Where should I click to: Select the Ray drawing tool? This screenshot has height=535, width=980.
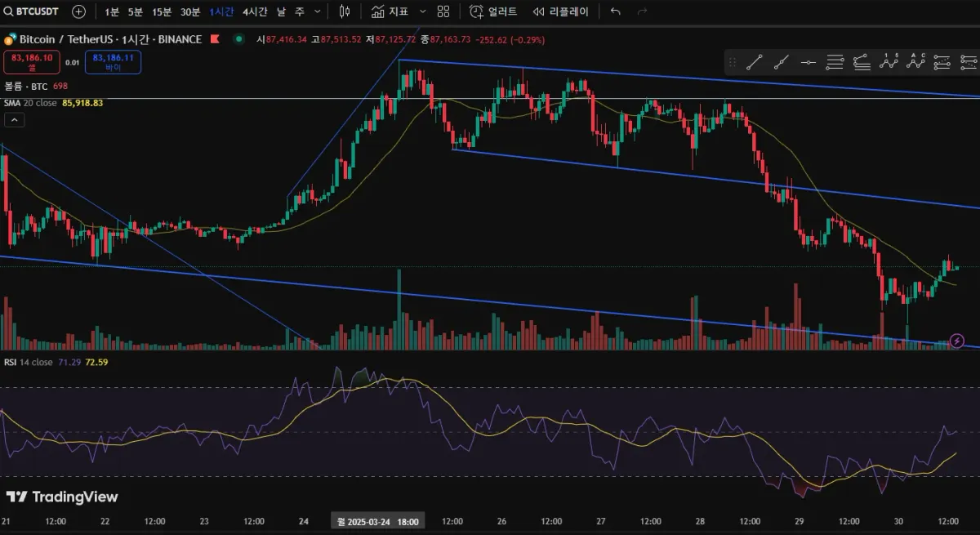tap(782, 61)
